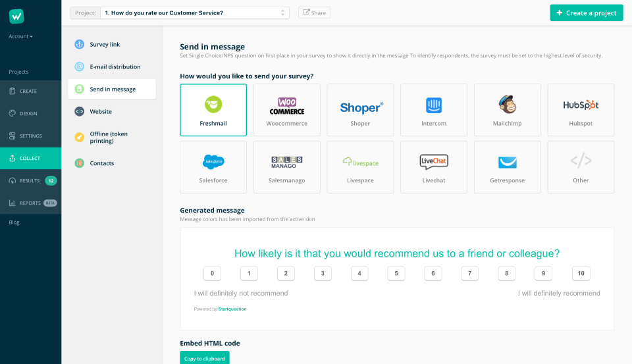Select the Other code integration tile

pos(580,167)
